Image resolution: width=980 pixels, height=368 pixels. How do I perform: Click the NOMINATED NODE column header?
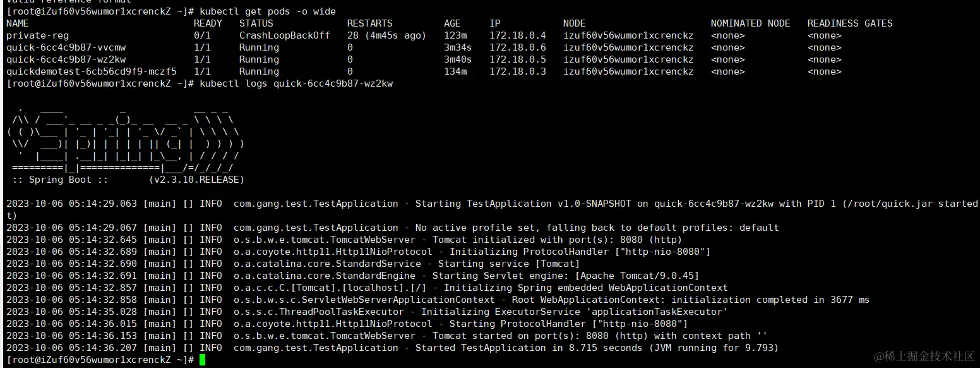point(751,23)
